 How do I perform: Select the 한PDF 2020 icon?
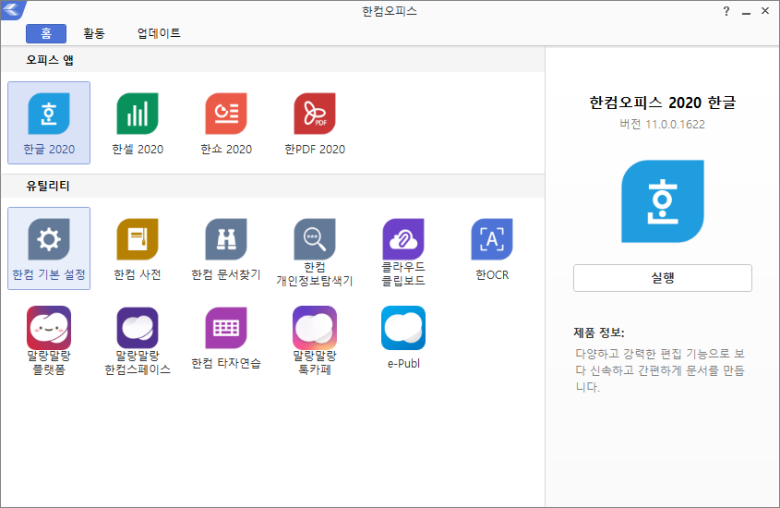point(314,113)
